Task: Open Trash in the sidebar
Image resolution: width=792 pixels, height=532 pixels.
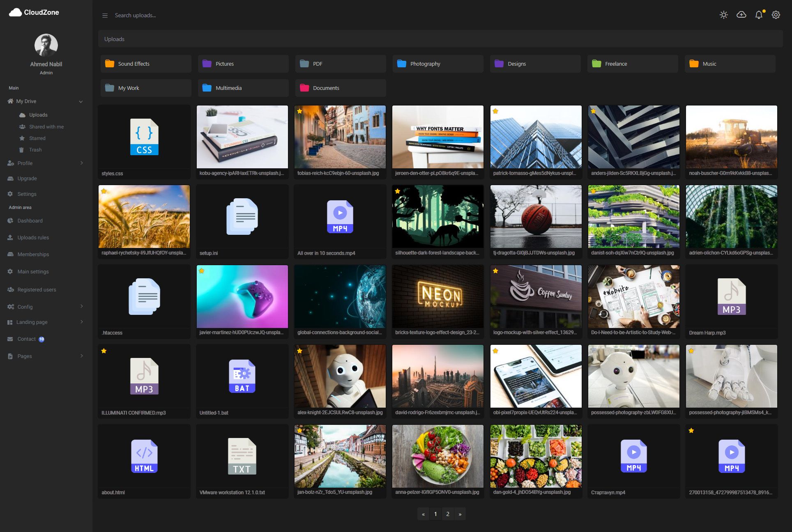Action: click(35, 150)
